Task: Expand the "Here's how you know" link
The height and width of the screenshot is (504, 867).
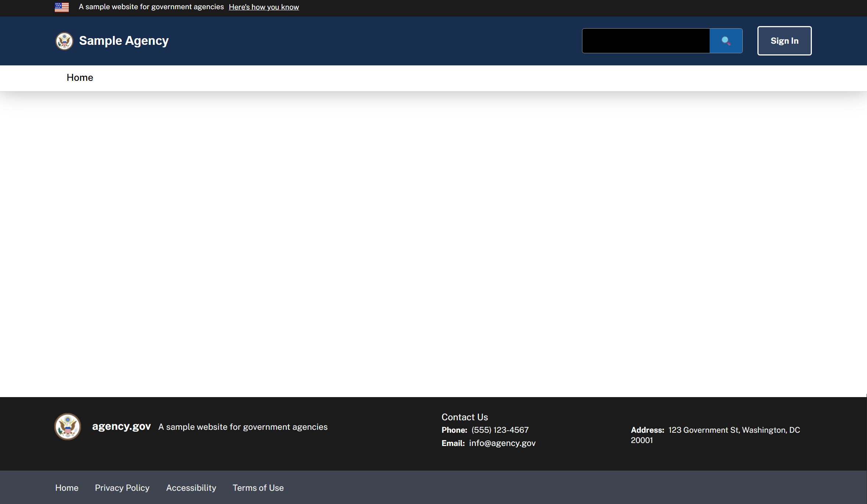Action: [x=264, y=7]
